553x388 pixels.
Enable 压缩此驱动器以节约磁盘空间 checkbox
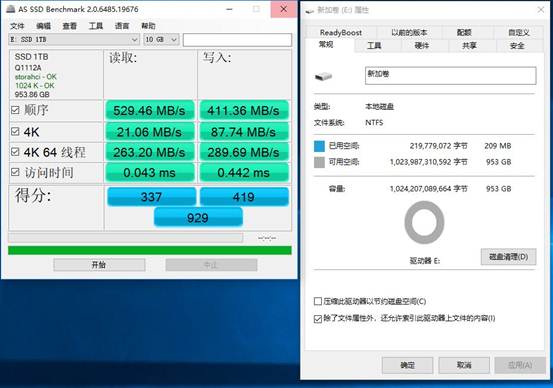point(317,301)
